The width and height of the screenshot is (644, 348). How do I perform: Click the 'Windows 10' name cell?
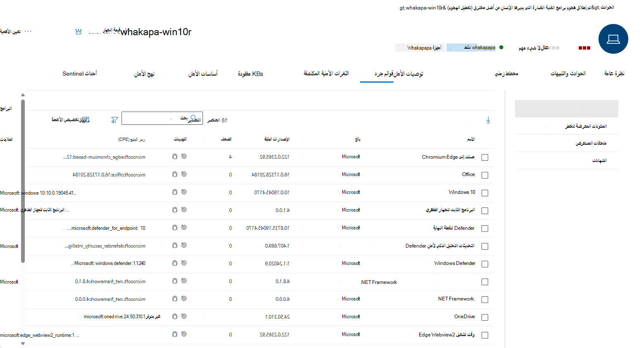click(x=462, y=192)
